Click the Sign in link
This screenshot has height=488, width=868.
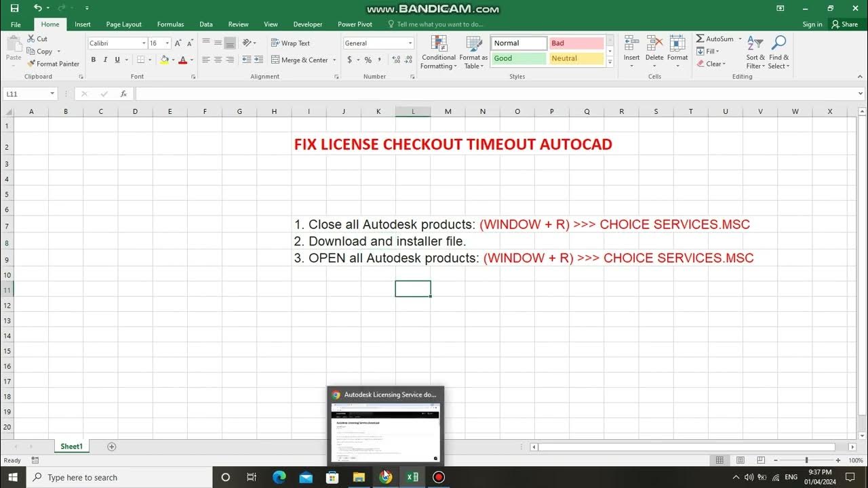click(812, 24)
